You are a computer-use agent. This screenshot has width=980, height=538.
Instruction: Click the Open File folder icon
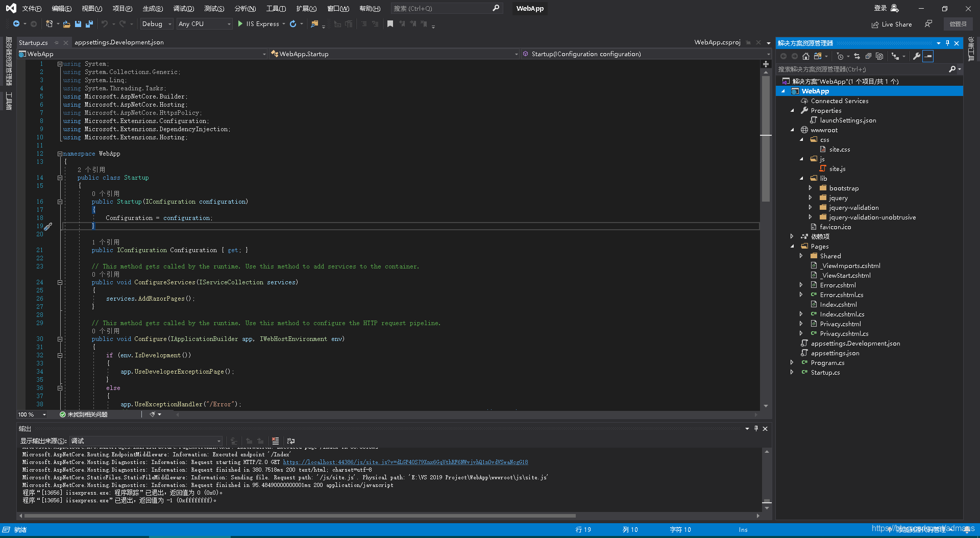[x=67, y=24]
